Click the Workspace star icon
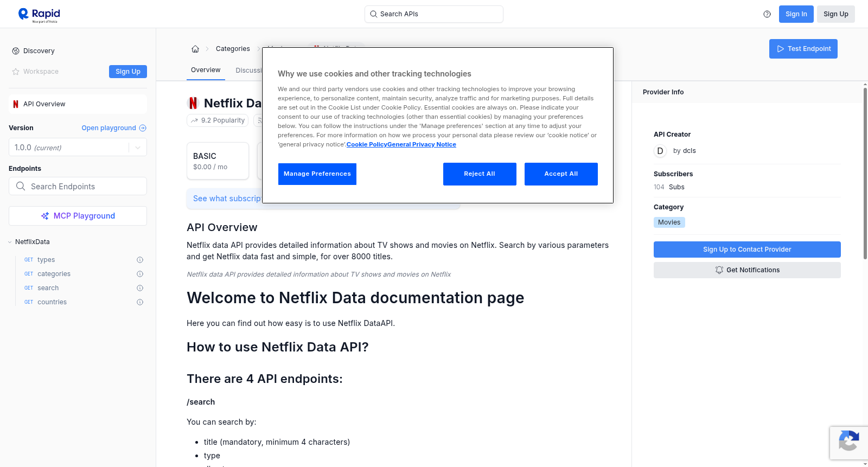 16,72
